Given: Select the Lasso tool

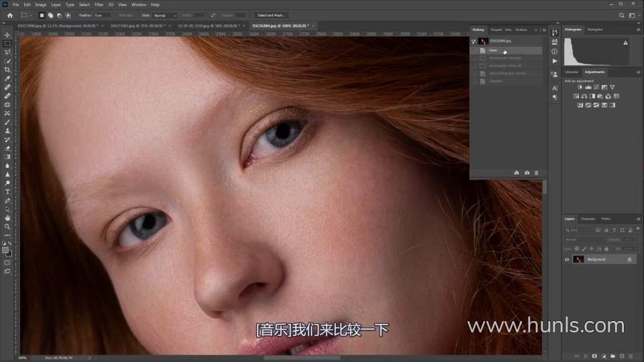Looking at the screenshot, I should [7, 52].
